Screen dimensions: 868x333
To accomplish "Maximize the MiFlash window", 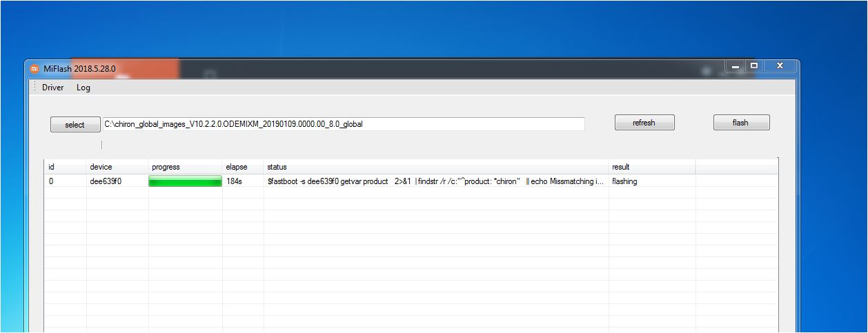I will [x=753, y=66].
